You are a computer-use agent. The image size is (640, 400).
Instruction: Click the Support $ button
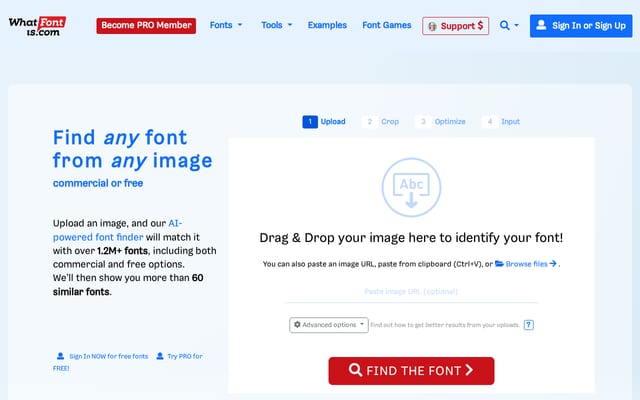click(x=456, y=26)
